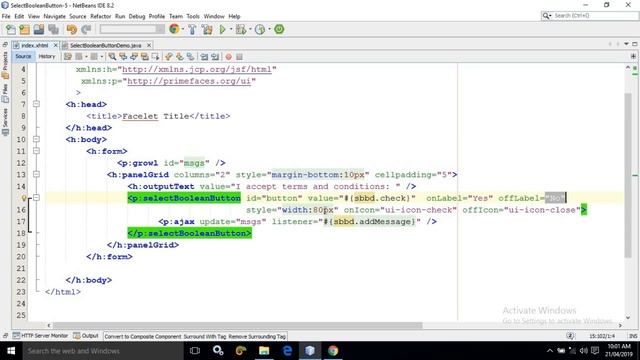Viewport: 640px width, 360px height.
Task: Open the browser selection dropdown arrow next to Chrome
Action: [x=183, y=29]
